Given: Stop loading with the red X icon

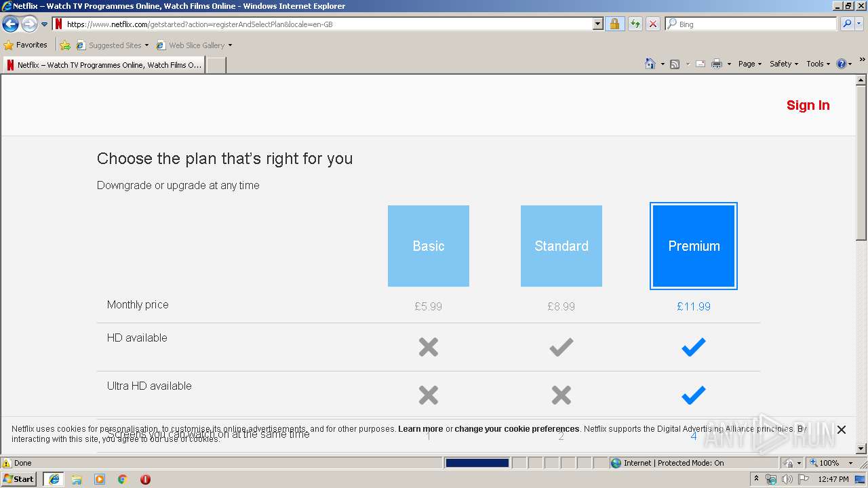Looking at the screenshot, I should (x=652, y=24).
